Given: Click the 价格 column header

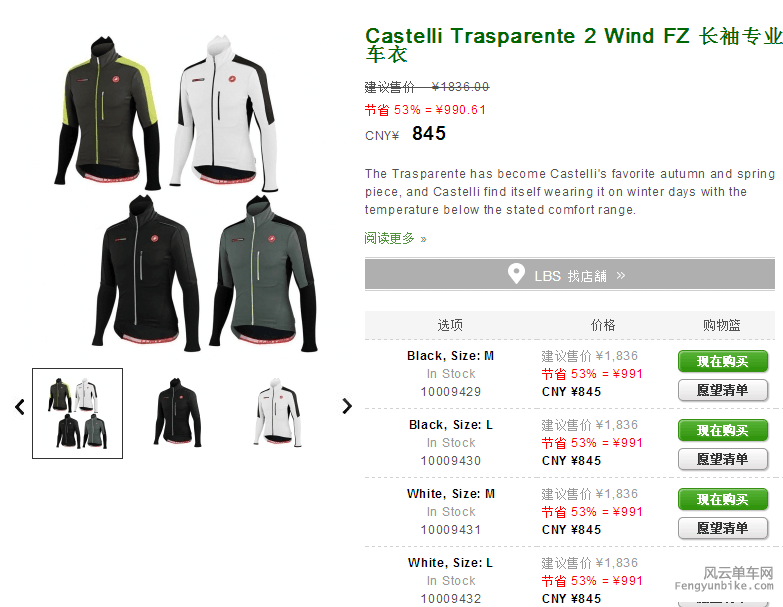Looking at the screenshot, I should click(x=603, y=325).
